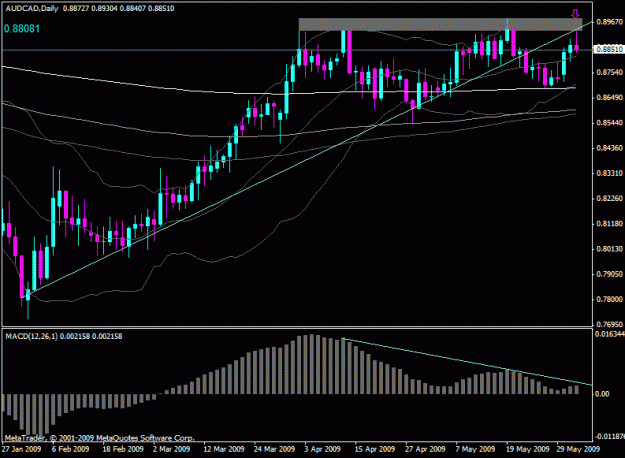This screenshot has height=458, width=625.
Task: Click the 19 May 2009 date label
Action: pyautogui.click(x=528, y=449)
